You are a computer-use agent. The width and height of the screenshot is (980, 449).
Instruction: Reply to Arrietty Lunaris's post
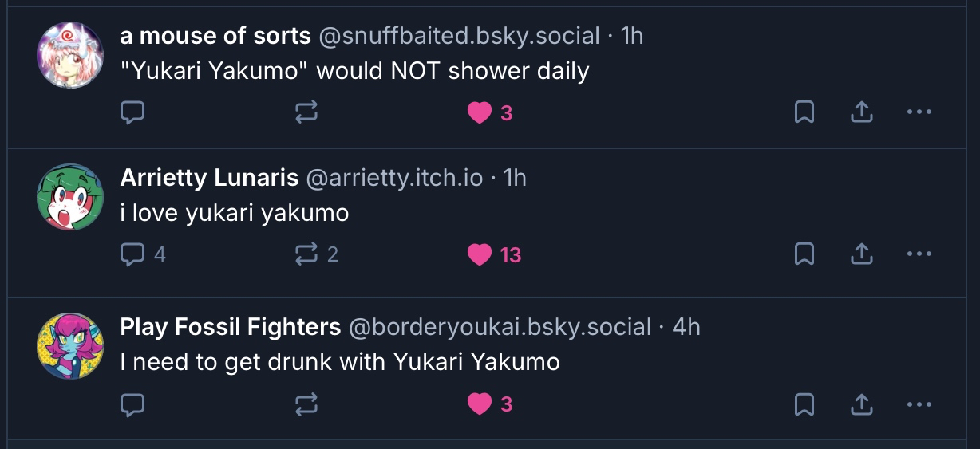(x=132, y=254)
